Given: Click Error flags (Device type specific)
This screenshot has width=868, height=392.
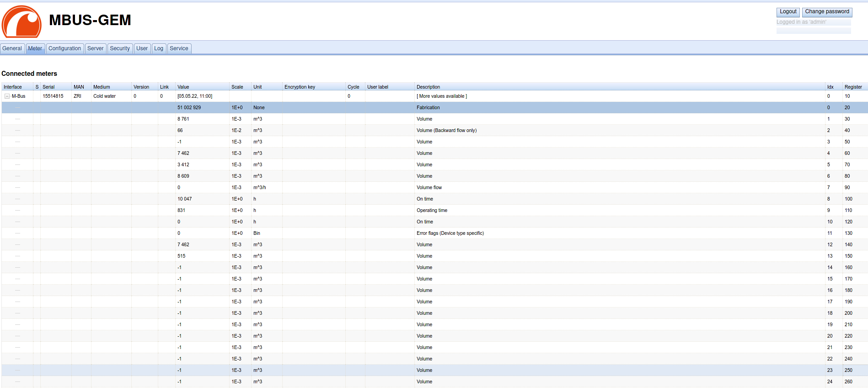Looking at the screenshot, I should tap(450, 233).
